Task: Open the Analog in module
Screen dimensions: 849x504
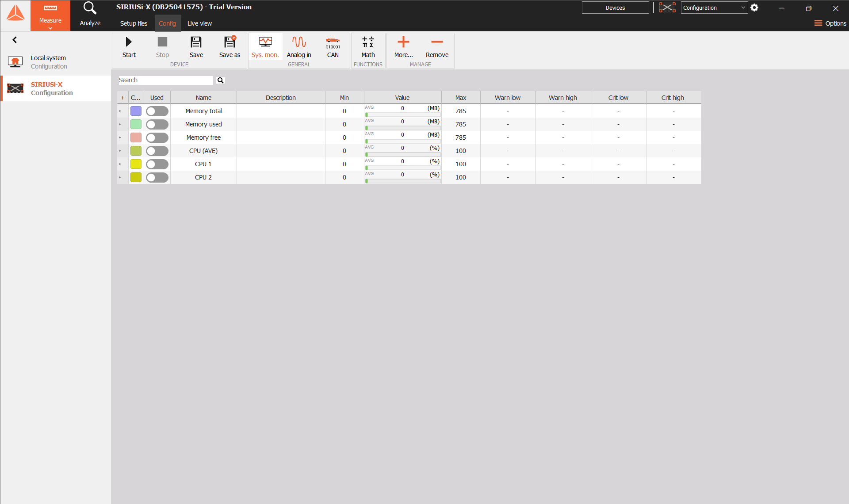Action: [x=299, y=47]
